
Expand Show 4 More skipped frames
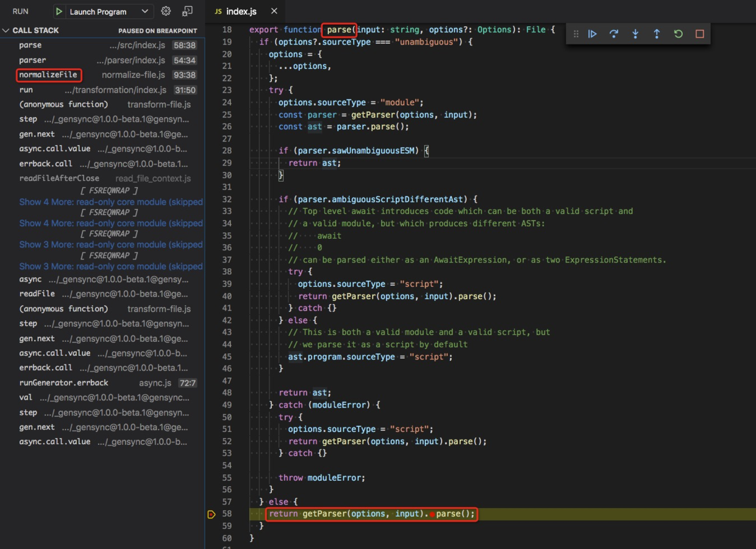(x=110, y=202)
